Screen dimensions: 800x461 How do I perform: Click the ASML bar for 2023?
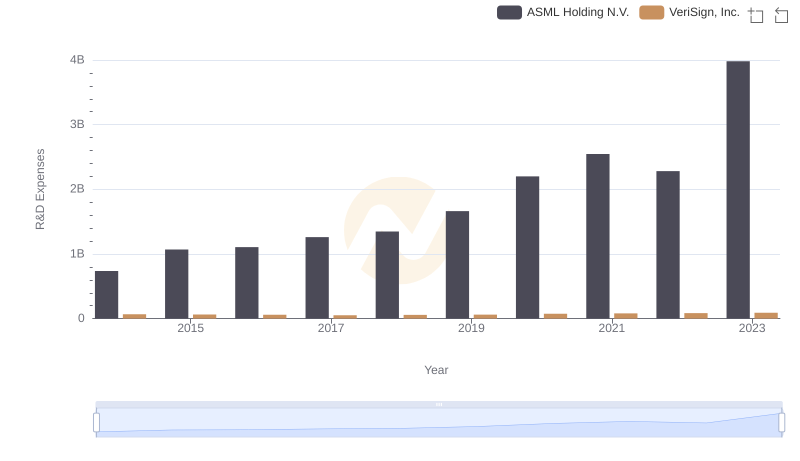tap(738, 190)
